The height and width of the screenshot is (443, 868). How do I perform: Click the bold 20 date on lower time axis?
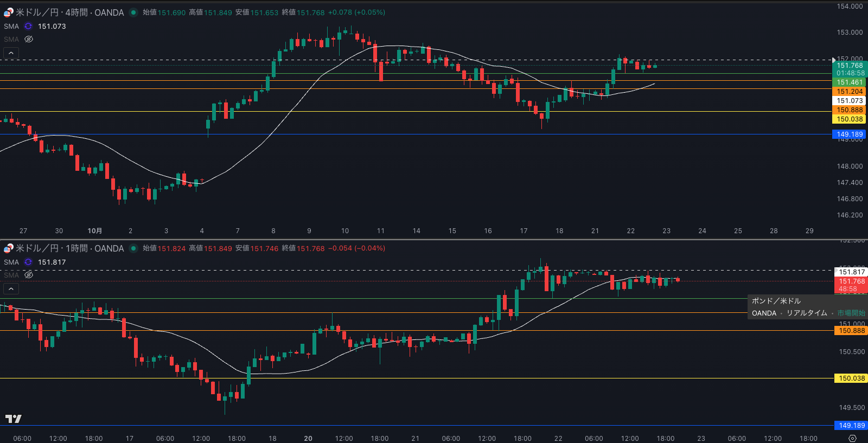(x=308, y=438)
